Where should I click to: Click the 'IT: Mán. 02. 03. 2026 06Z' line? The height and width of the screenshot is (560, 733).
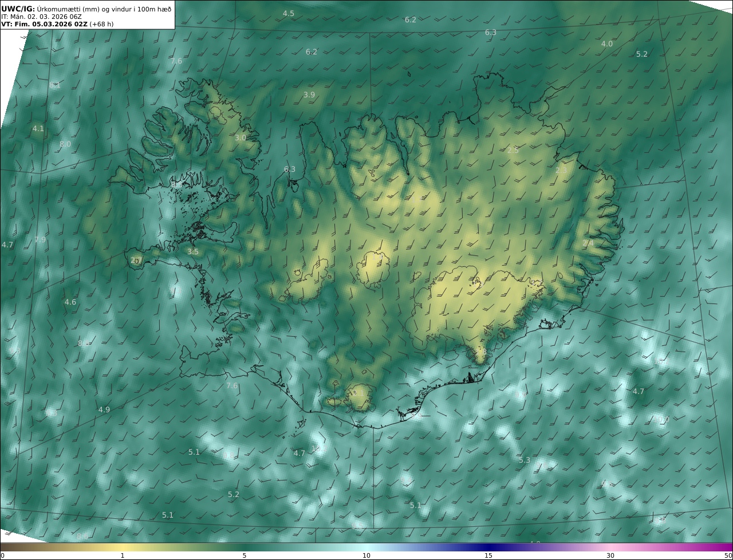tap(42, 17)
